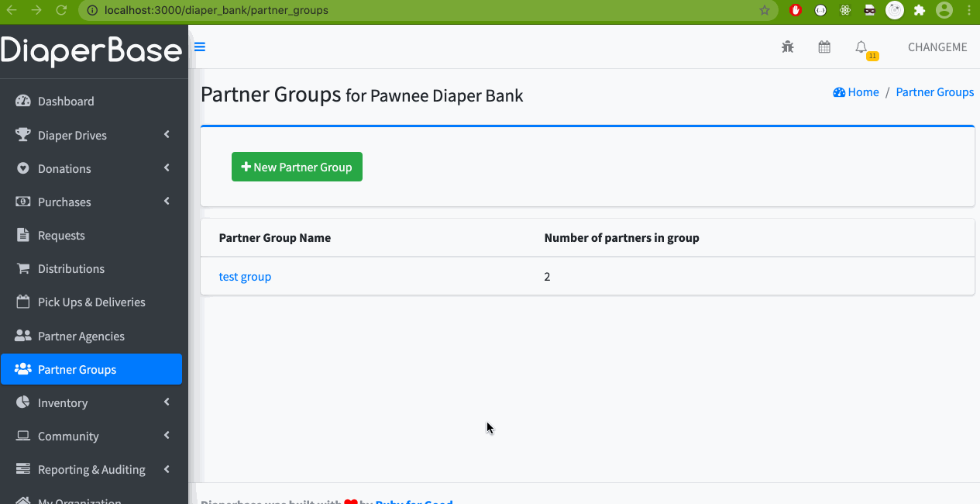Image resolution: width=980 pixels, height=504 pixels.
Task: Click the Distributions cart icon
Action: tap(23, 268)
